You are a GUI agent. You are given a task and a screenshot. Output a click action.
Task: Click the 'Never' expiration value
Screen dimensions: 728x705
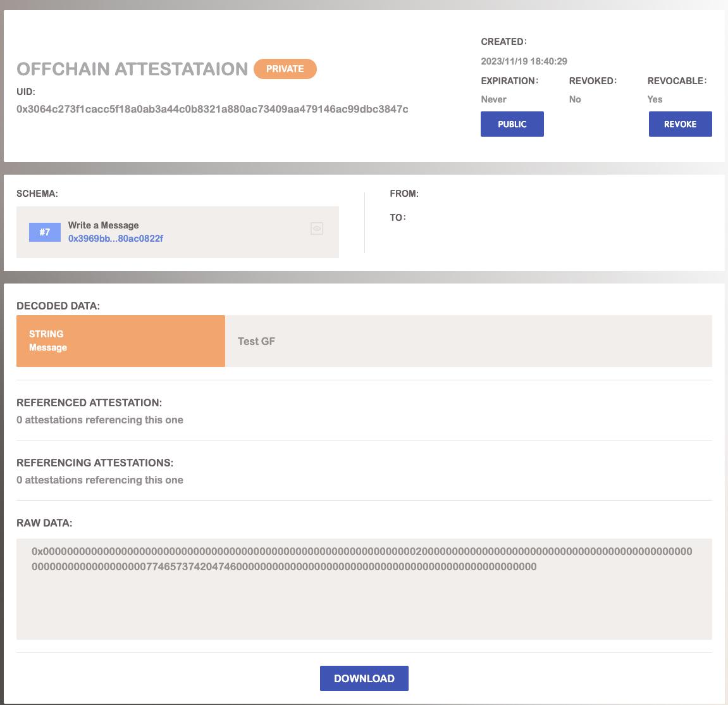[x=493, y=99]
